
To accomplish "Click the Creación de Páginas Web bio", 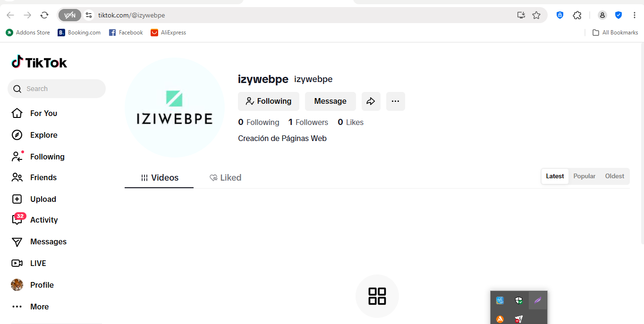I will (x=282, y=138).
